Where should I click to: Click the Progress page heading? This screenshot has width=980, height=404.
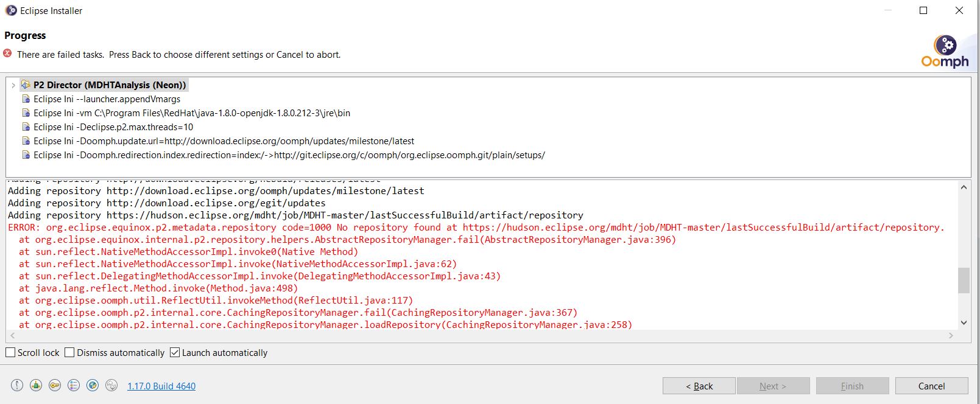(x=25, y=35)
